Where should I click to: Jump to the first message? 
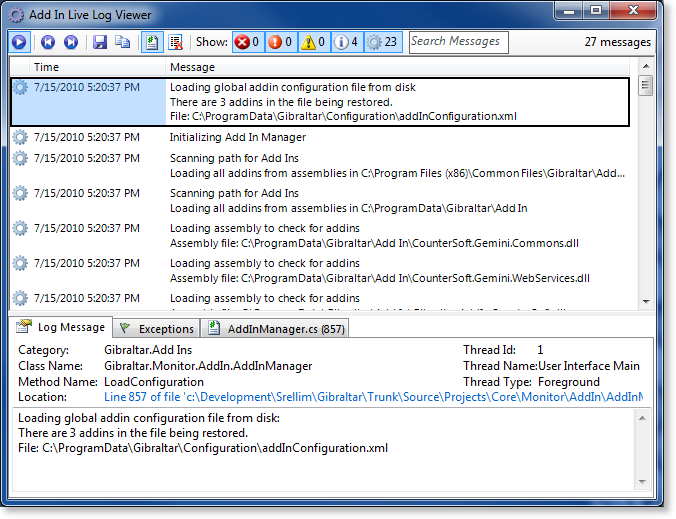coord(48,42)
